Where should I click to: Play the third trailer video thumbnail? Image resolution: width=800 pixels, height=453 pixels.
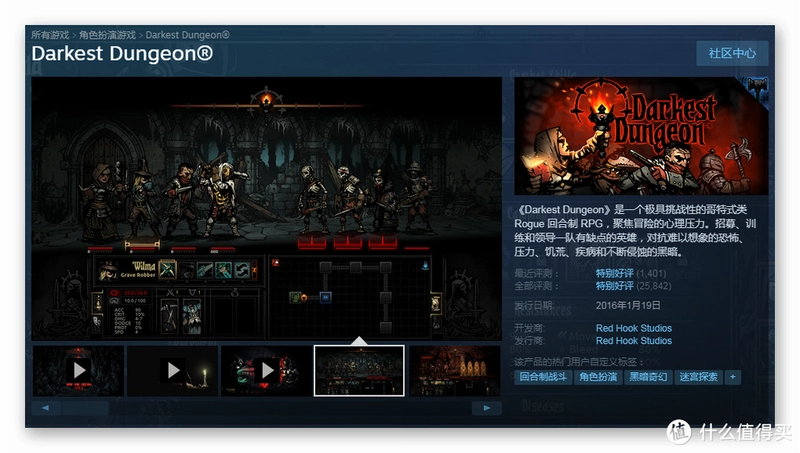(267, 370)
